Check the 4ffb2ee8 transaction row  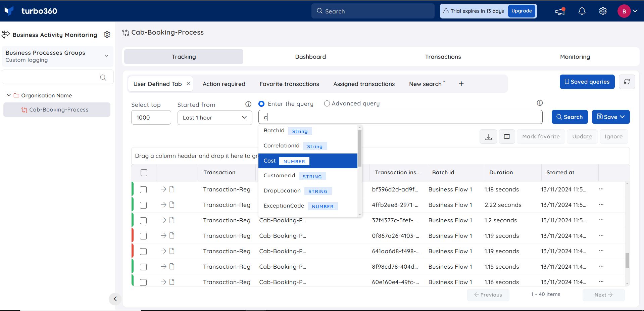[x=143, y=205]
